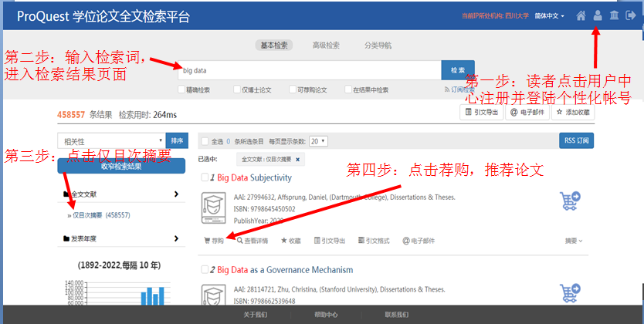Check box for result 1 Big Data Subjectivity
The height and width of the screenshot is (324, 644).
(205, 177)
